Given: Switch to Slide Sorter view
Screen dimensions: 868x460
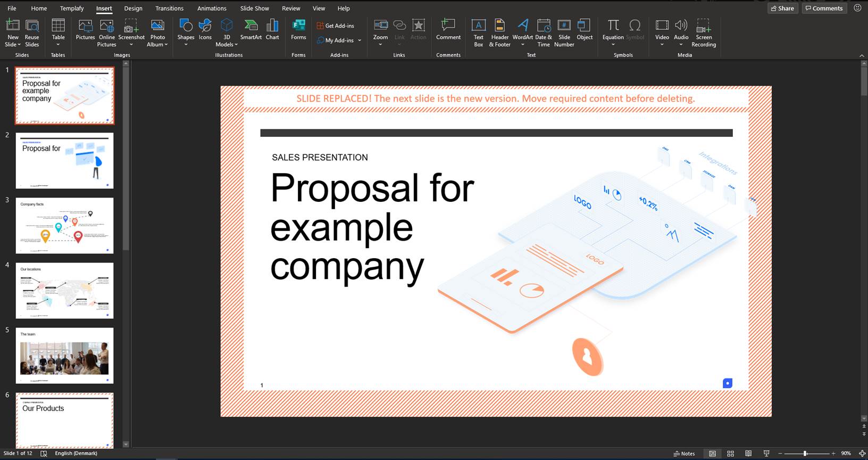Looking at the screenshot, I should click(730, 454).
